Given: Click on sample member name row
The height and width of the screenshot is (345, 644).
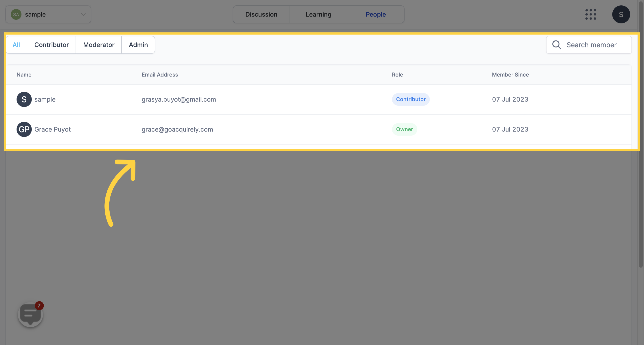Looking at the screenshot, I should (45, 99).
